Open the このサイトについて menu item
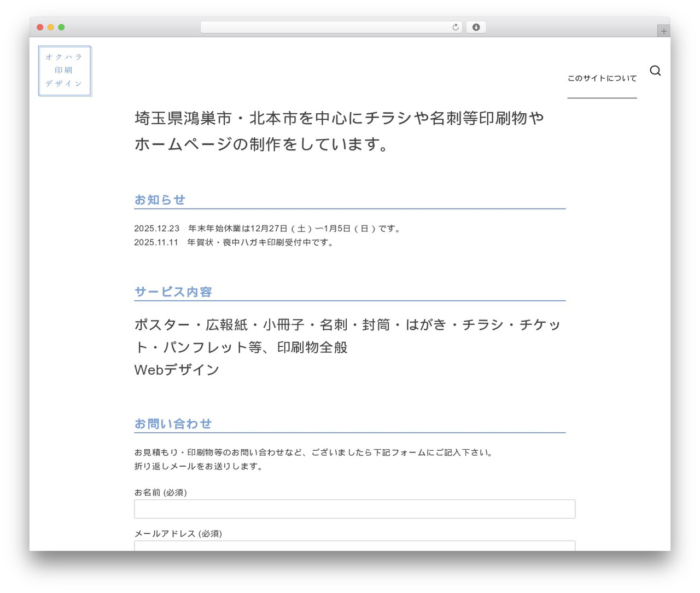 602,78
